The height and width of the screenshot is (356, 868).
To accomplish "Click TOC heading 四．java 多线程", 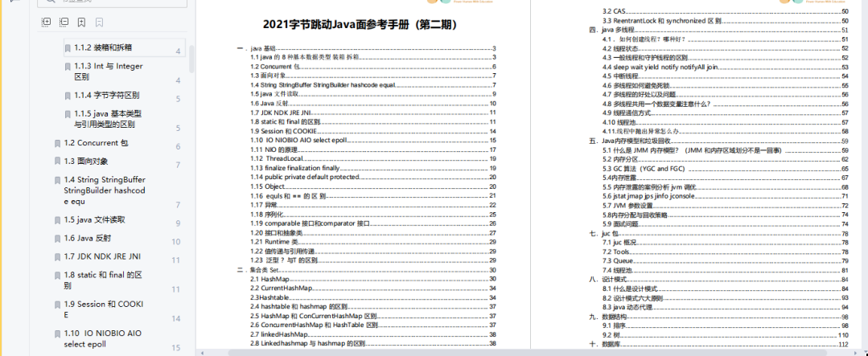I will (x=611, y=30).
